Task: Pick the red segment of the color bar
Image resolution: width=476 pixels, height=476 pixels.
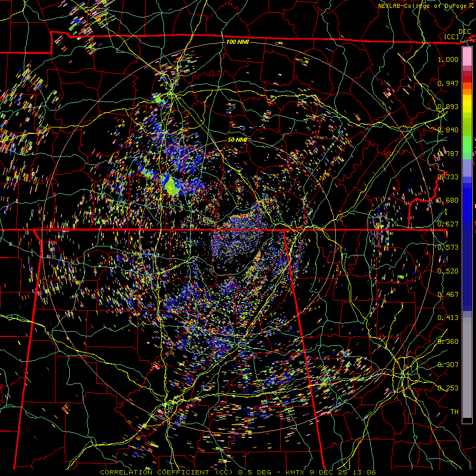Action: (x=467, y=79)
